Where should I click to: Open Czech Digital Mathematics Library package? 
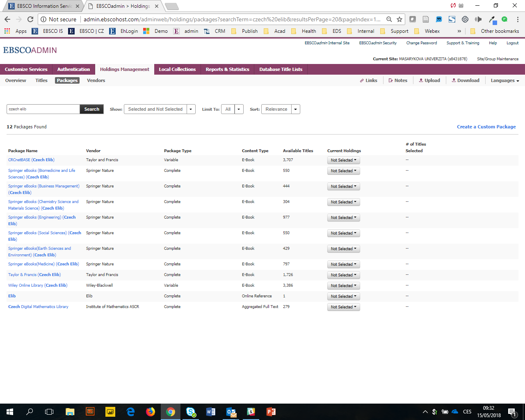(x=38, y=307)
